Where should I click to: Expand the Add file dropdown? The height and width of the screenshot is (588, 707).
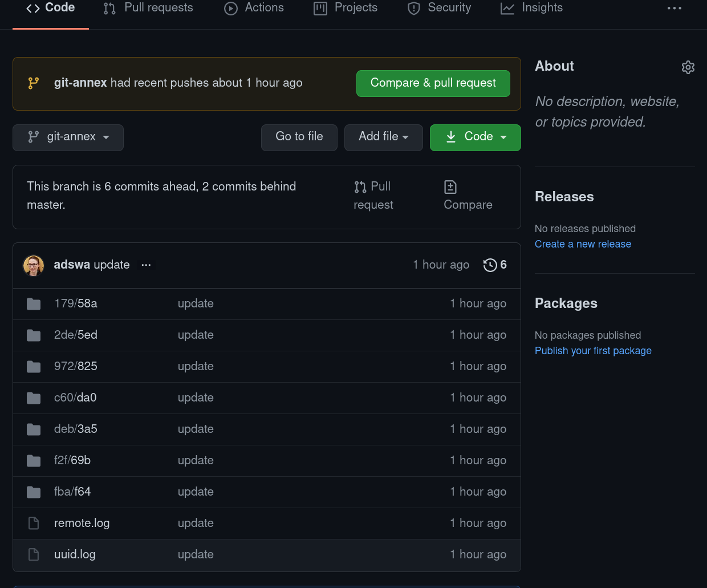383,137
